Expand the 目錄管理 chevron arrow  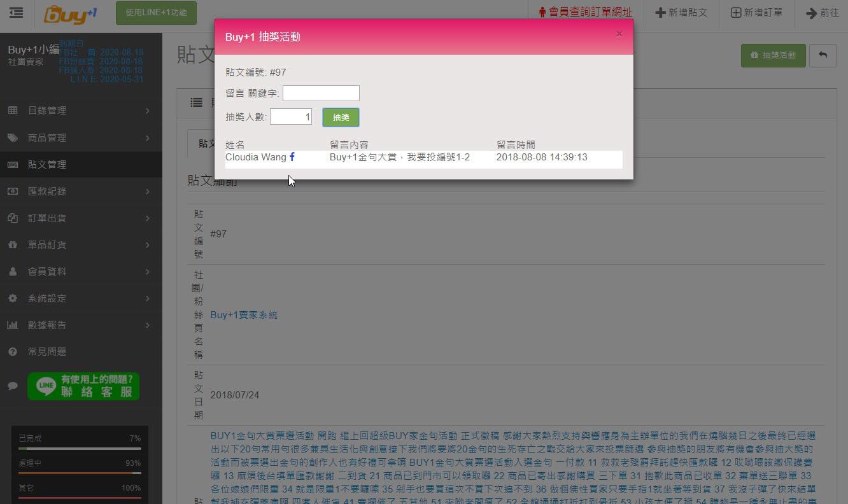[148, 111]
